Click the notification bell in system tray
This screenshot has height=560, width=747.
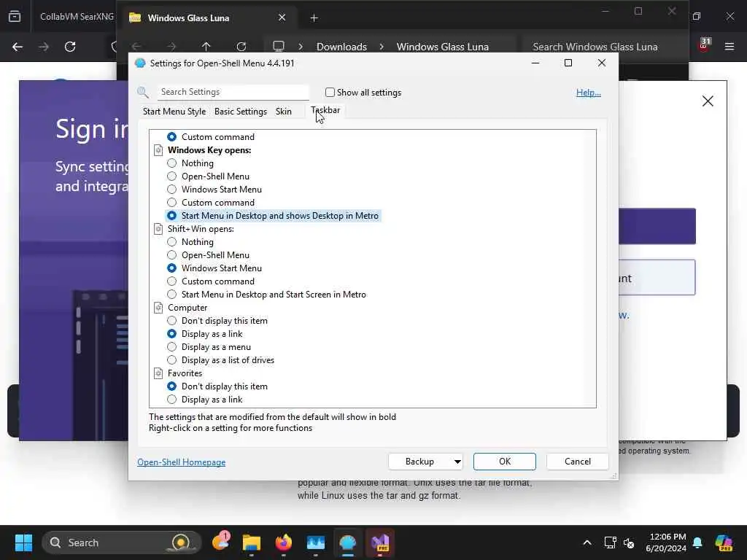pyautogui.click(x=697, y=542)
